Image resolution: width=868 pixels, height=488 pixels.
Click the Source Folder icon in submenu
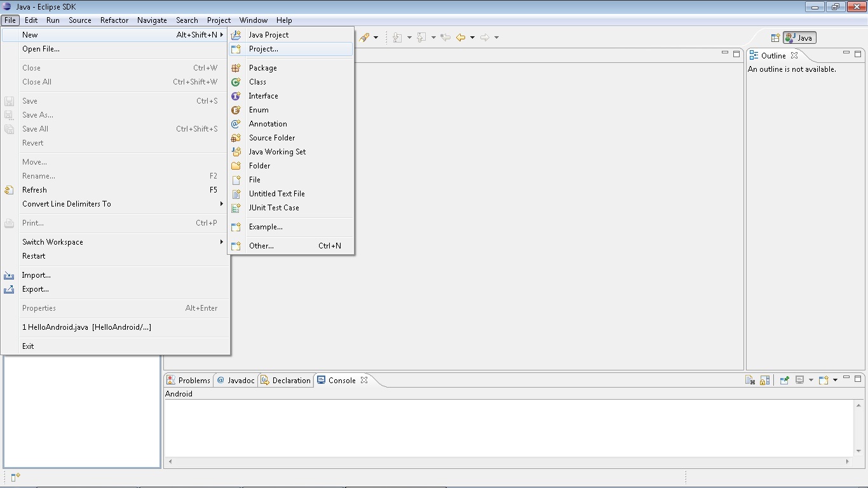(236, 138)
